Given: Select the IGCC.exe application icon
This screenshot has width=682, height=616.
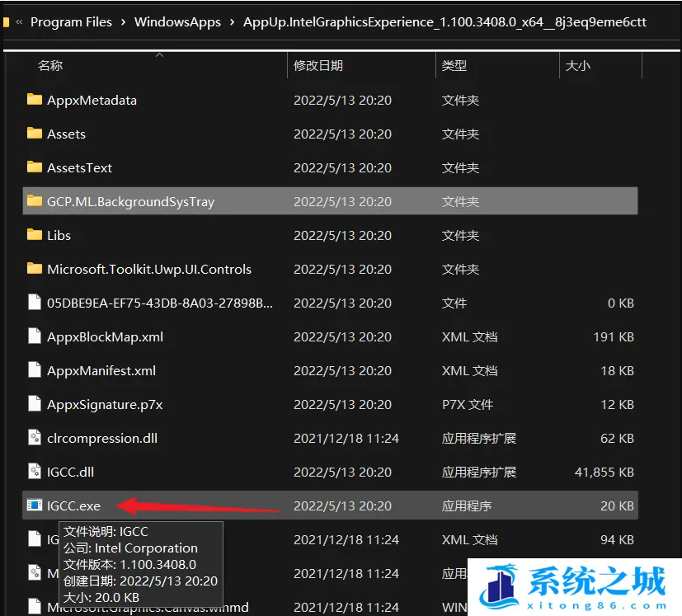Looking at the screenshot, I should 34,505.
